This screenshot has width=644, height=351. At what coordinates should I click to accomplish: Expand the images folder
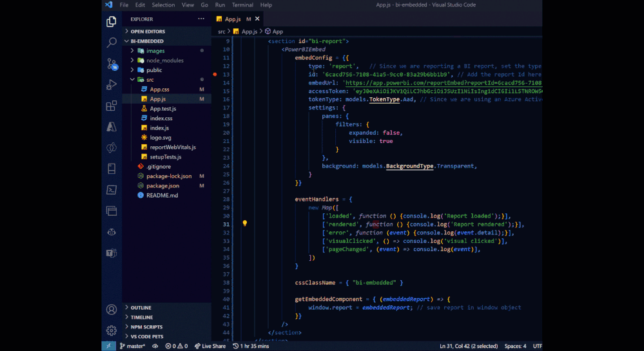167,51
